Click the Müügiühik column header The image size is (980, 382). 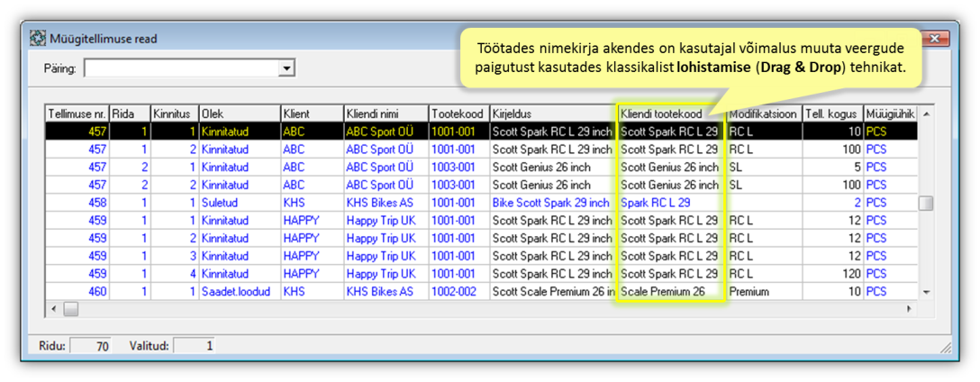click(x=890, y=114)
